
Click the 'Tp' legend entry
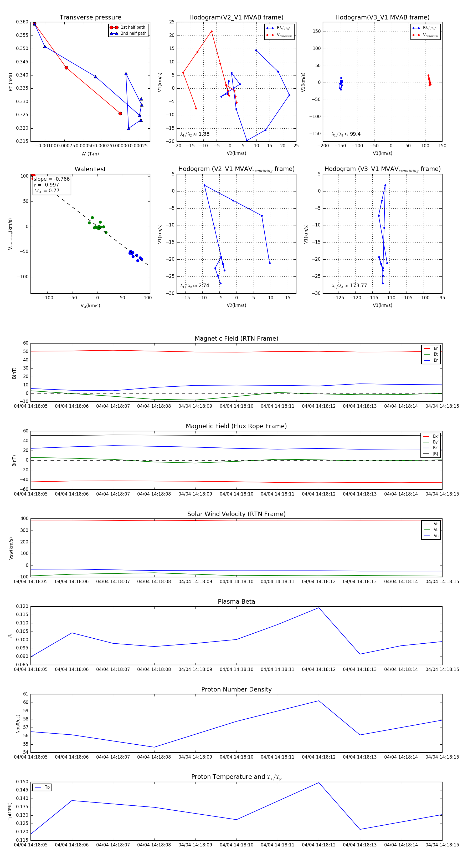tap(42, 787)
